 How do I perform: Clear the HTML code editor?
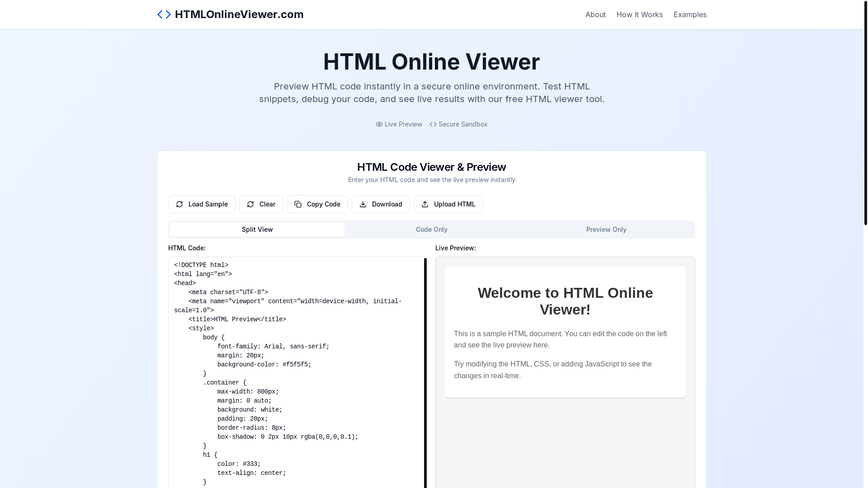click(x=261, y=204)
